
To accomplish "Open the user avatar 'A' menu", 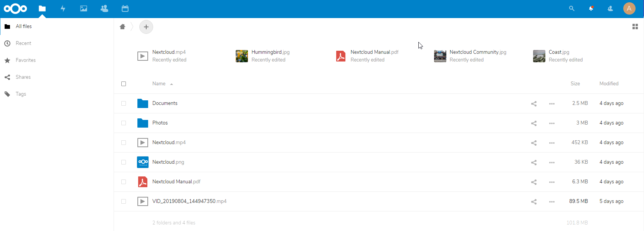I will 629,8.
